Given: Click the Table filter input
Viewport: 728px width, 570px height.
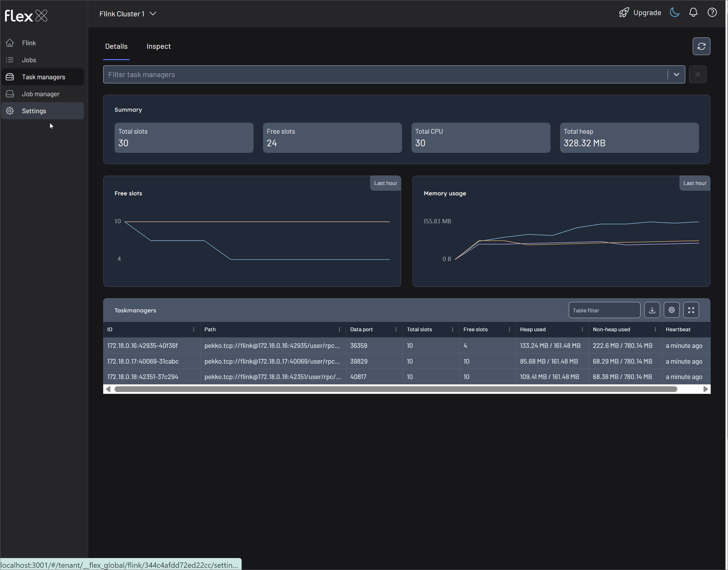Looking at the screenshot, I should pyautogui.click(x=604, y=310).
